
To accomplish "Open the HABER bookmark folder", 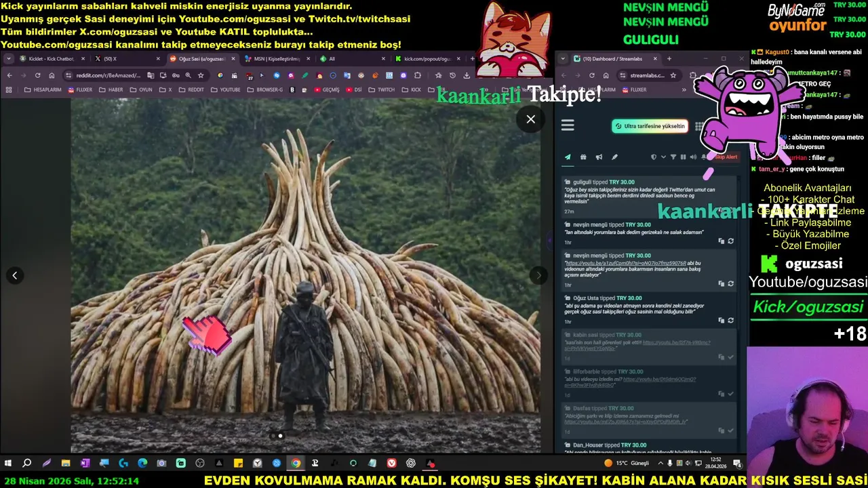I will tap(111, 89).
